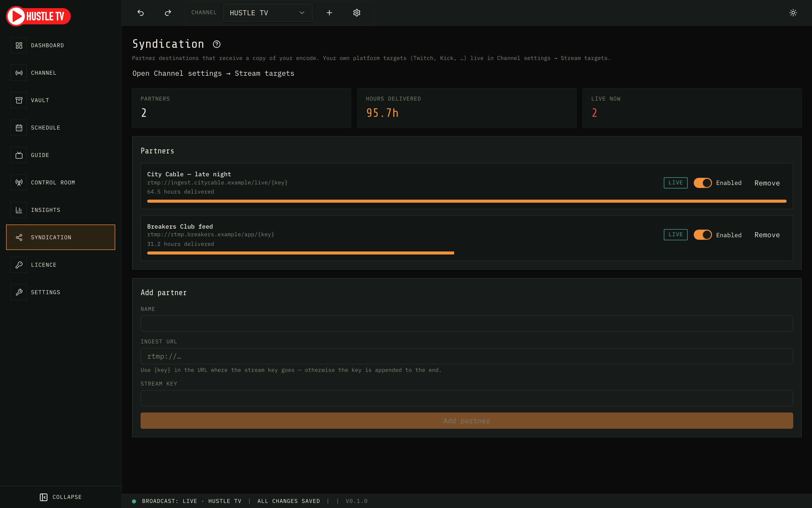812x508 pixels.
Task: Focus the partner Name input field
Action: tap(467, 324)
